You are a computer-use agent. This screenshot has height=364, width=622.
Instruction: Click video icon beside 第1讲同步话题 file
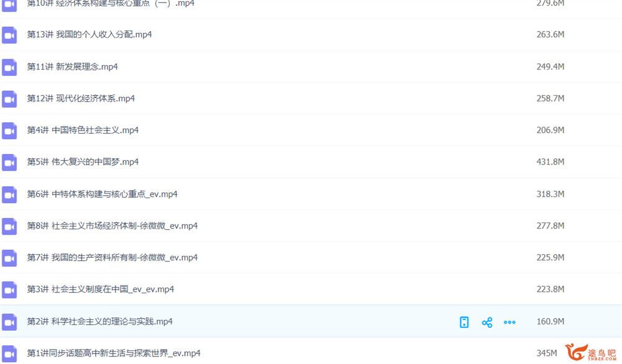pos(9,353)
